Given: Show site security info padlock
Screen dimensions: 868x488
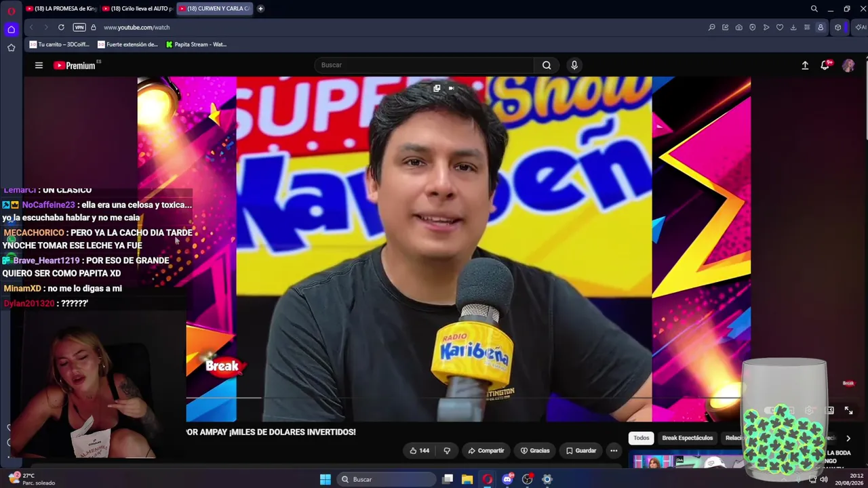Looking at the screenshot, I should [94, 27].
